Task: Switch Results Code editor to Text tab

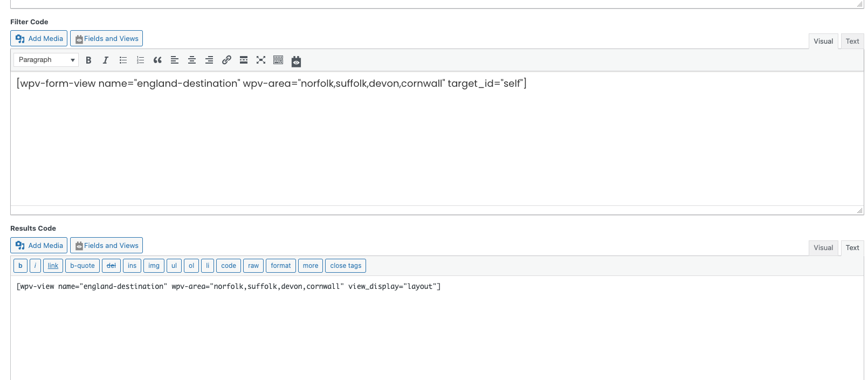Action: click(852, 248)
